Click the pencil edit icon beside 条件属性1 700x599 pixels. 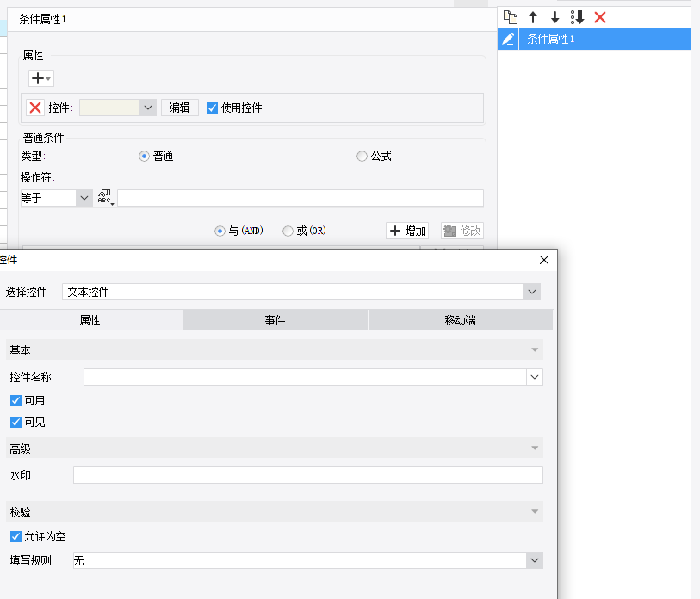(x=508, y=39)
